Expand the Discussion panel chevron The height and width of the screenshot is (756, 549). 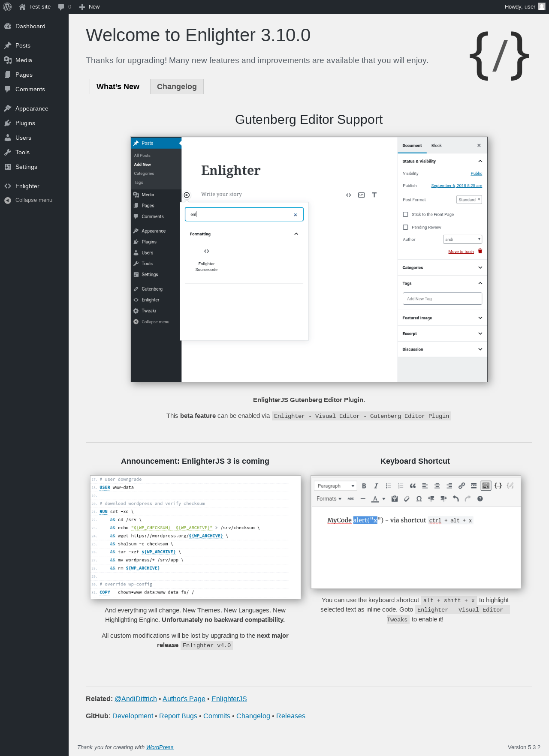[x=480, y=349]
